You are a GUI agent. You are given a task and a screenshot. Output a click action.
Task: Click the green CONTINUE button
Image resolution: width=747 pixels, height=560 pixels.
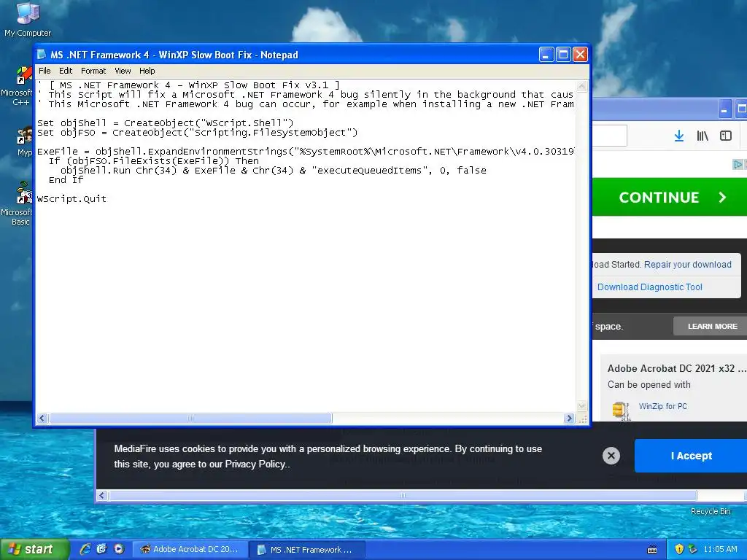click(670, 197)
